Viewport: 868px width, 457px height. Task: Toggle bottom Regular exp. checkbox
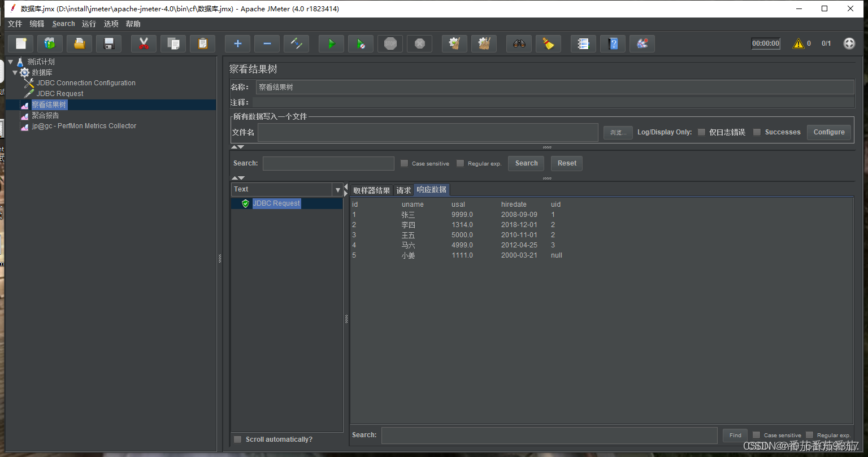[x=809, y=435]
